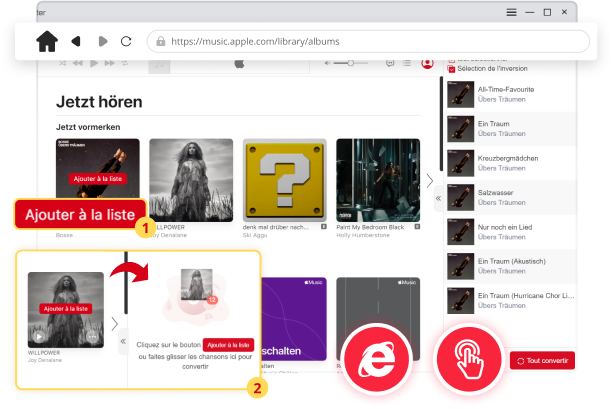Click the Salzwasser cover thumbnail
This screenshot has height=409, width=613.
[x=461, y=197]
